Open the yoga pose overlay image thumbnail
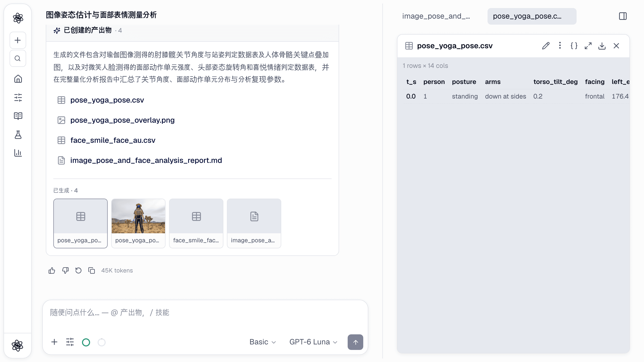 [x=138, y=223]
